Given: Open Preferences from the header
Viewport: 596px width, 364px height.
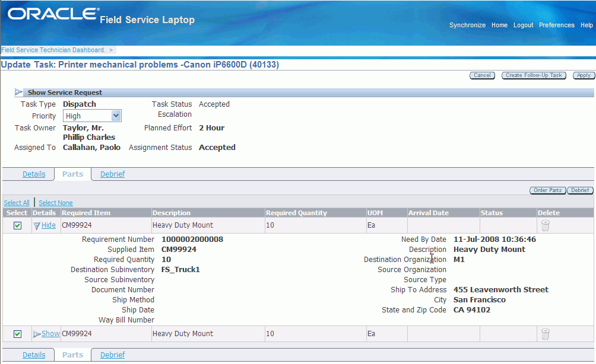Looking at the screenshot, I should tap(556, 25).
